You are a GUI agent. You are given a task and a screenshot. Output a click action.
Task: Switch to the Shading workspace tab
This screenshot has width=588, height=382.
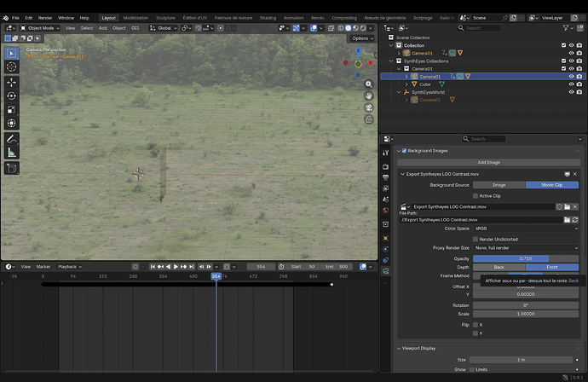pos(268,18)
